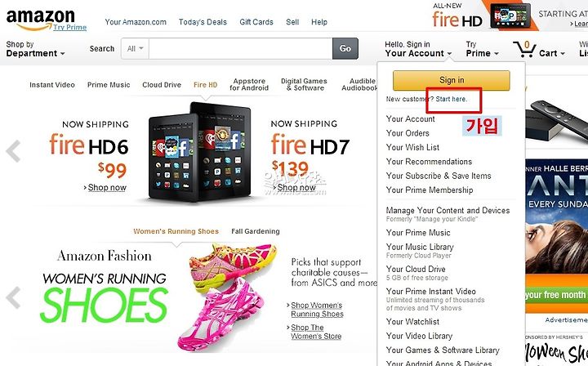Click the Fire HD tablets product image
This screenshot has width=588, height=366.
(200, 151)
